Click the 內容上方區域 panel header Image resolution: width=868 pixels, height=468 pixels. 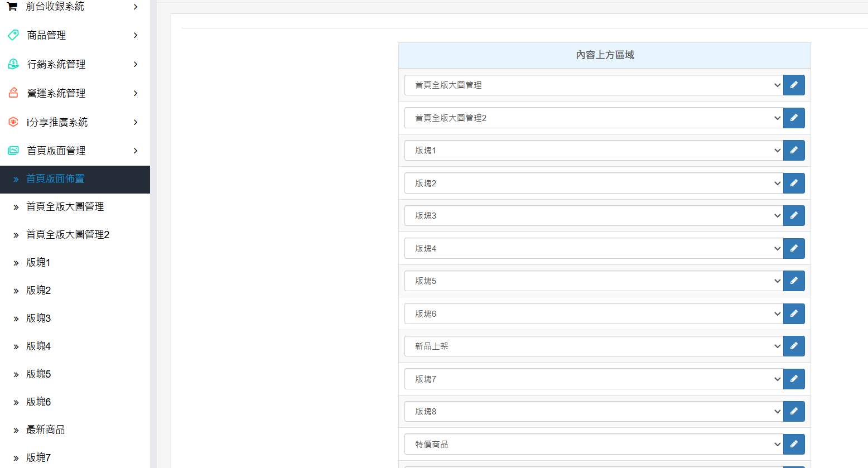[x=605, y=55]
